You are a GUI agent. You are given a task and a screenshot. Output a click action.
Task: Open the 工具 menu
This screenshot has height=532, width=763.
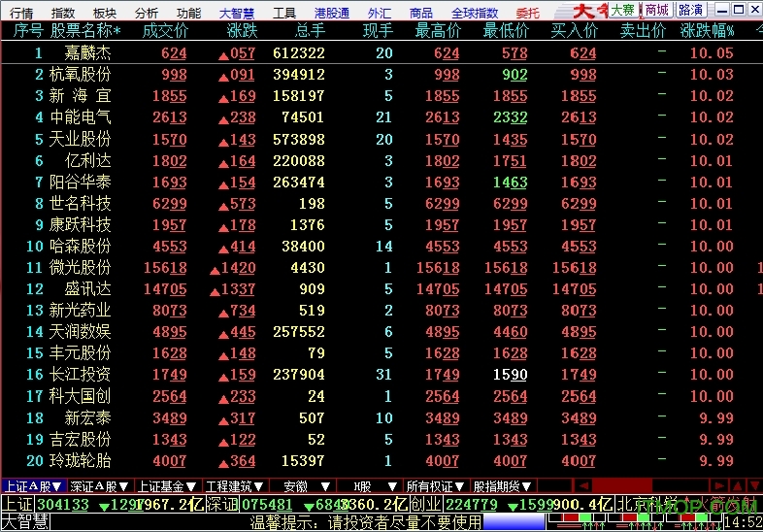coord(284,13)
